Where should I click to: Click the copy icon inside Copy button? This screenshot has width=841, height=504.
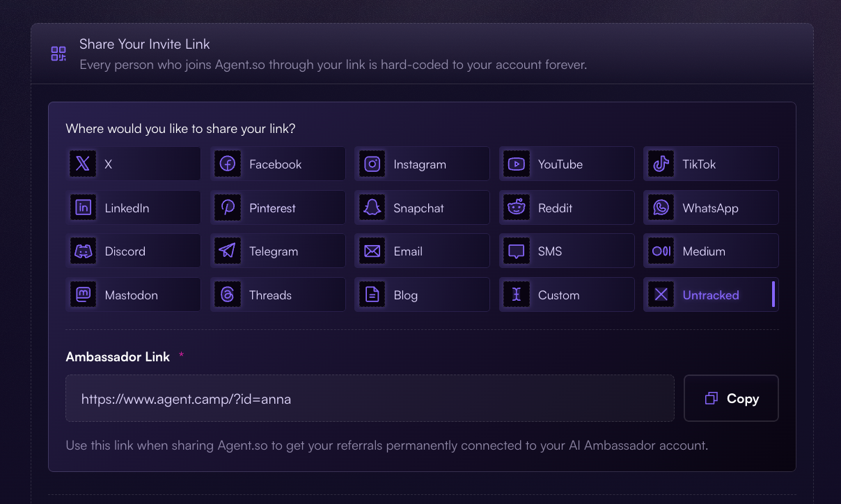tap(711, 399)
